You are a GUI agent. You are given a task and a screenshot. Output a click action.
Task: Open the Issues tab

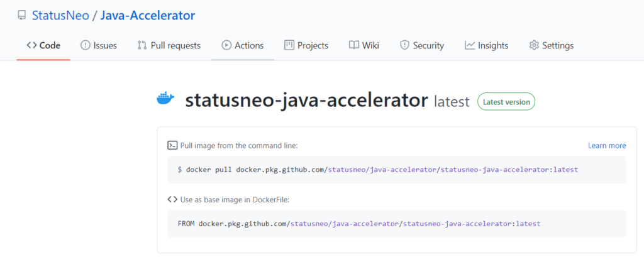[x=99, y=45]
